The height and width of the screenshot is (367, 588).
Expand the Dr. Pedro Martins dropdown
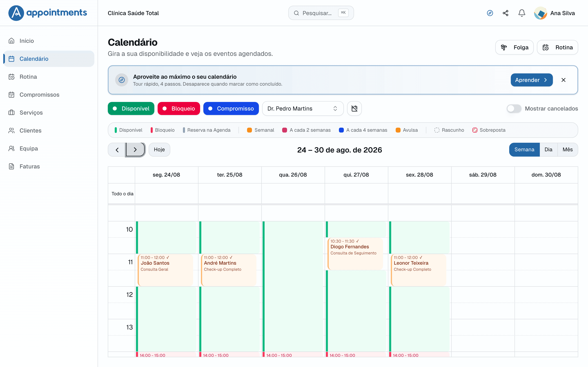pyautogui.click(x=303, y=108)
